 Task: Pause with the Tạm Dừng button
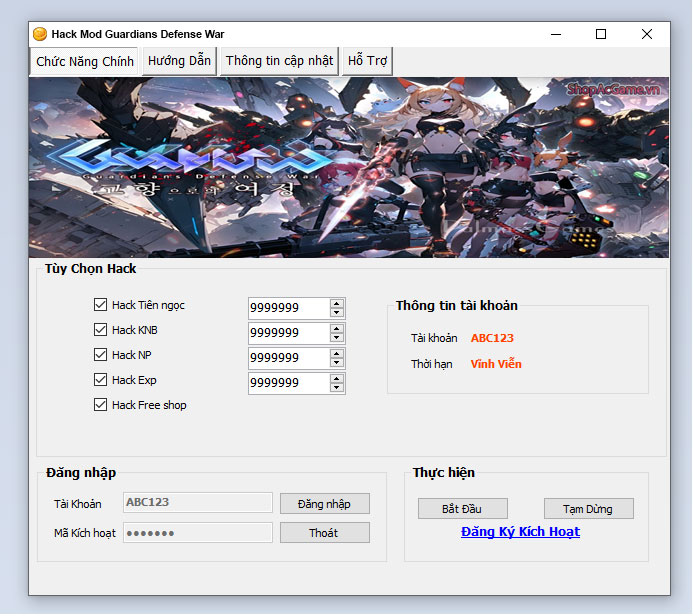(x=588, y=509)
